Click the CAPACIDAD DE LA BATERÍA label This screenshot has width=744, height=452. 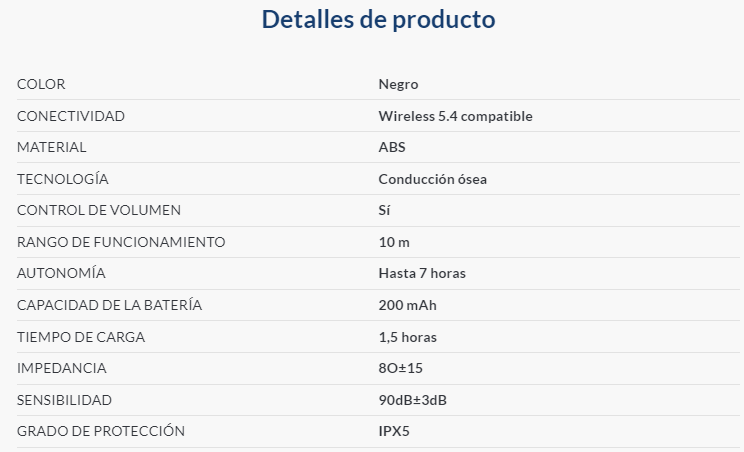tap(110, 305)
